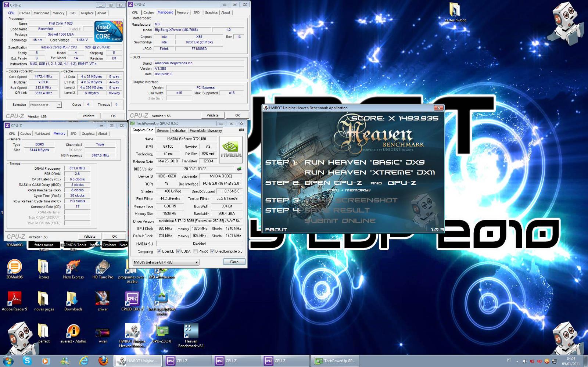Click the volume icon in system tray
Image resolution: width=588 pixels, height=367 pixels.
pyautogui.click(x=525, y=361)
